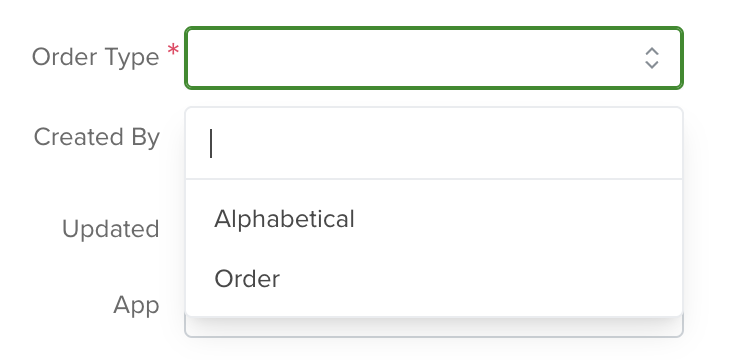Viewport: 752px width, 360px height.
Task: Click the first list entry, Alphabetical
Action: point(434,219)
